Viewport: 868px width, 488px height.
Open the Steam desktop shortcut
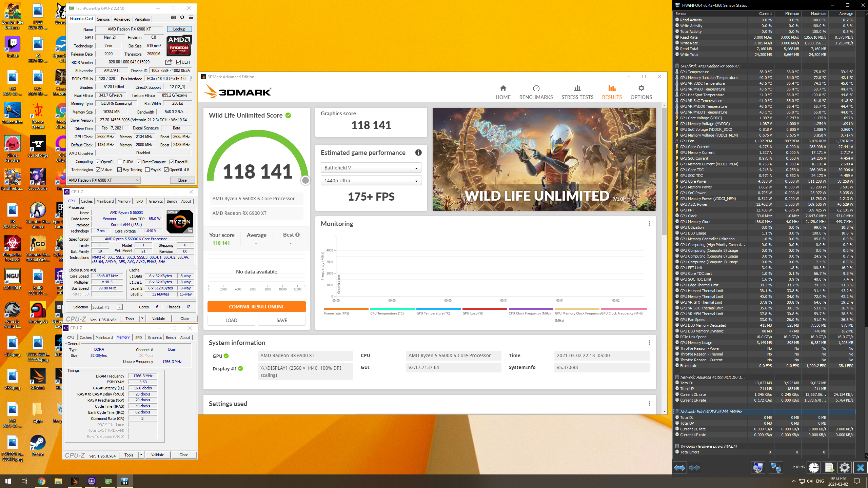[x=38, y=446]
